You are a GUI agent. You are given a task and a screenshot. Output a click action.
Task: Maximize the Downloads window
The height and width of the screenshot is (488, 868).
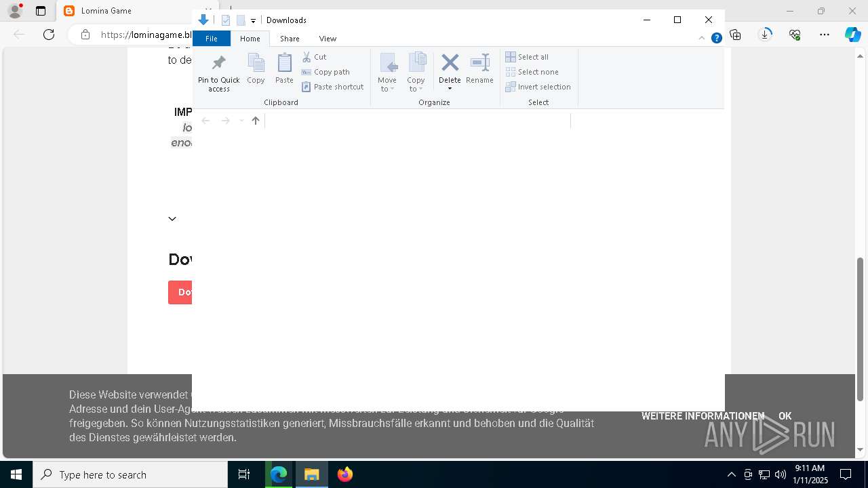tap(677, 20)
